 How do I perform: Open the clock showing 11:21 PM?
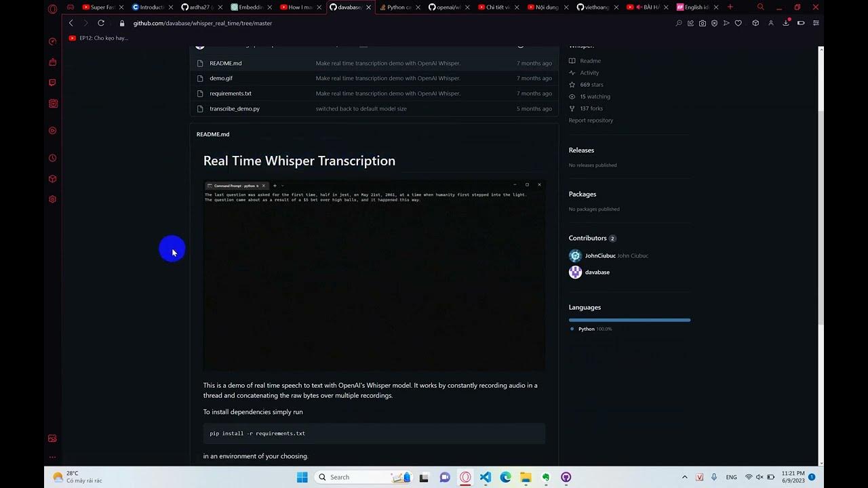point(793,477)
